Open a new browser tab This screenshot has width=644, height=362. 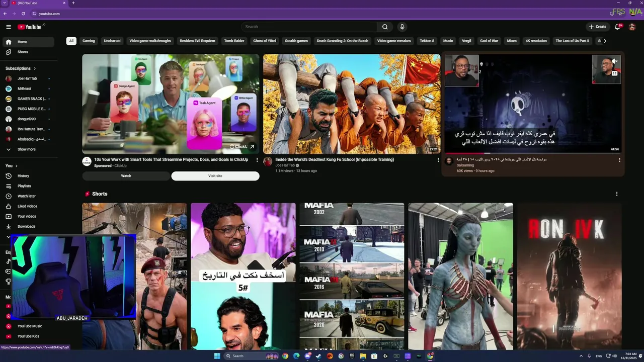pyautogui.click(x=73, y=3)
